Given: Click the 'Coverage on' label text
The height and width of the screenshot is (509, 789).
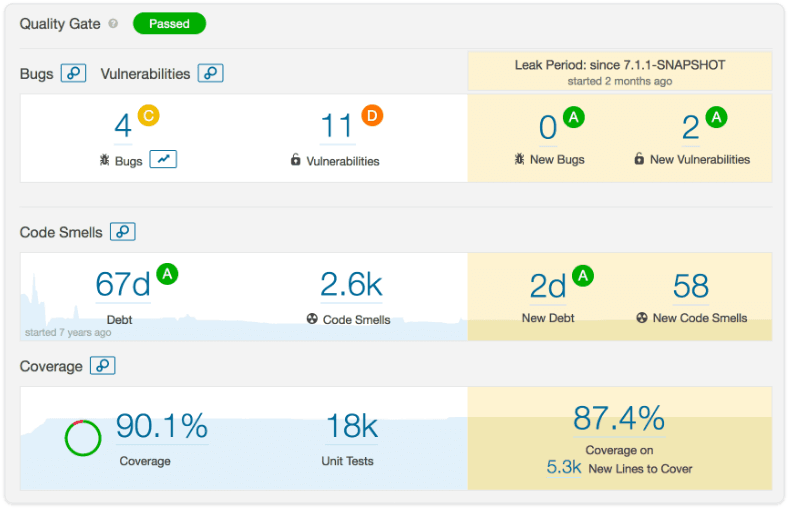Looking at the screenshot, I should 619,450.
